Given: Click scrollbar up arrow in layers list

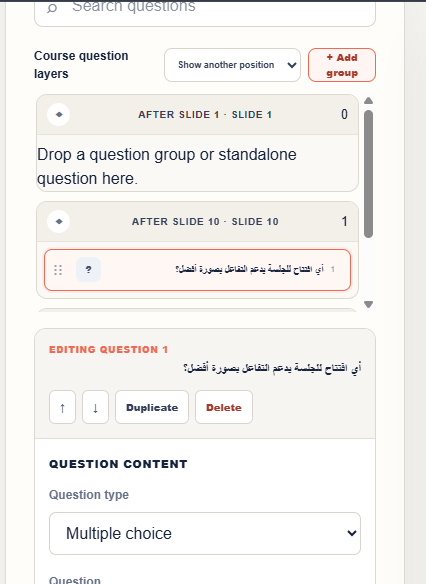Looking at the screenshot, I should click(x=368, y=101).
